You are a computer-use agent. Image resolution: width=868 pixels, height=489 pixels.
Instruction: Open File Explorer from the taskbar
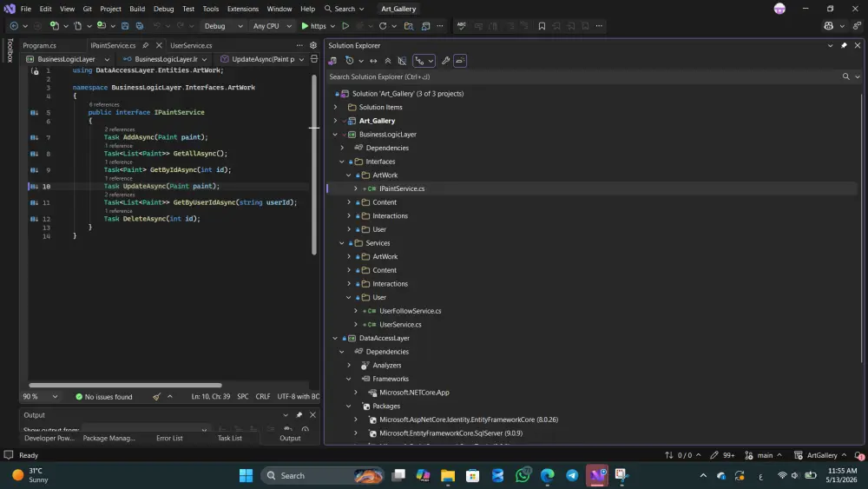[448, 475]
